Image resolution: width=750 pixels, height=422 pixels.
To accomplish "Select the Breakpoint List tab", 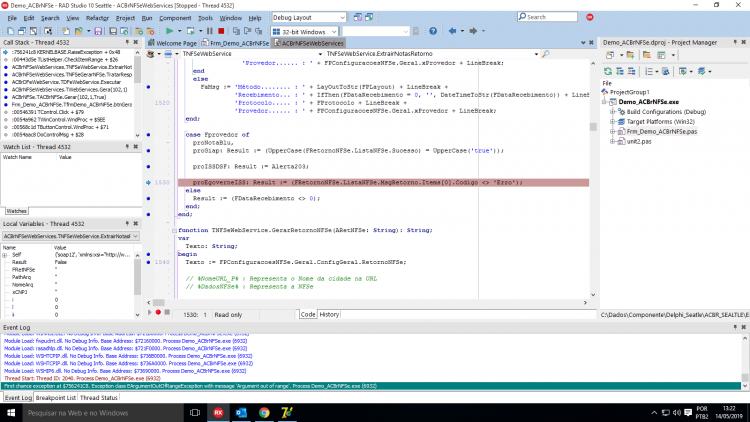I will coord(55,398).
